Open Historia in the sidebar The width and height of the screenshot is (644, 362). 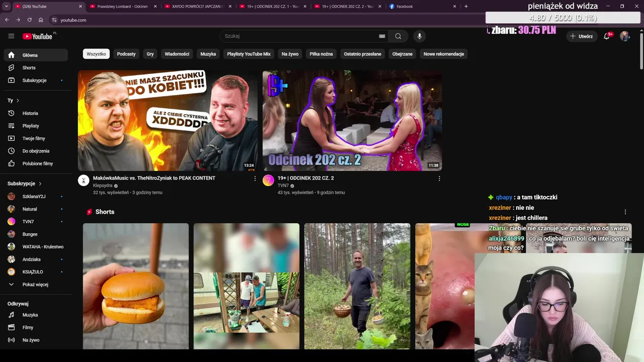(x=36, y=113)
